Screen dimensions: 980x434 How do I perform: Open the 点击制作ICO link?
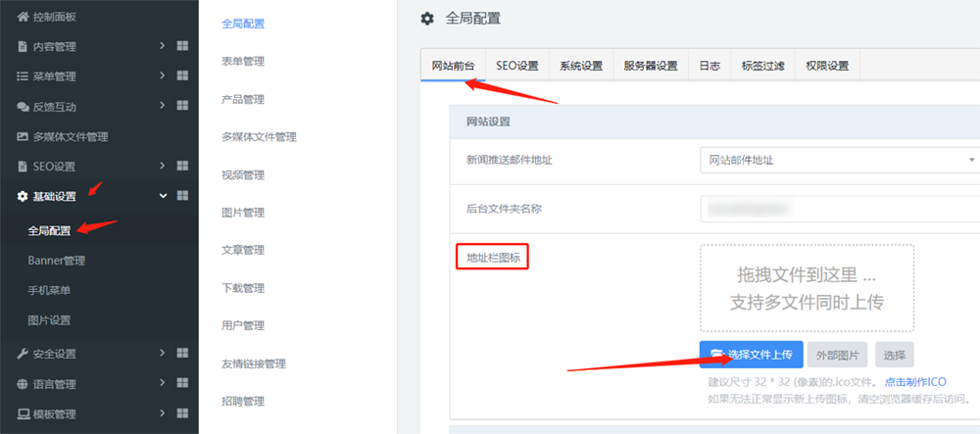coord(915,382)
